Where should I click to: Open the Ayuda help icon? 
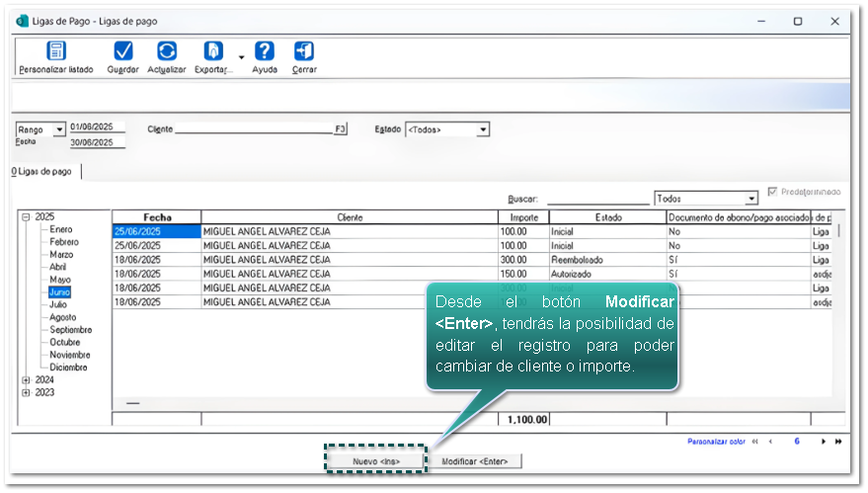pyautogui.click(x=265, y=52)
